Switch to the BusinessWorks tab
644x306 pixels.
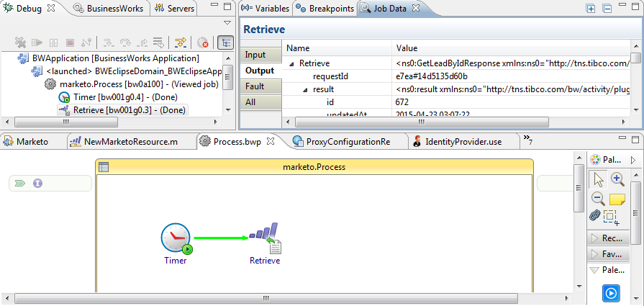click(x=109, y=8)
